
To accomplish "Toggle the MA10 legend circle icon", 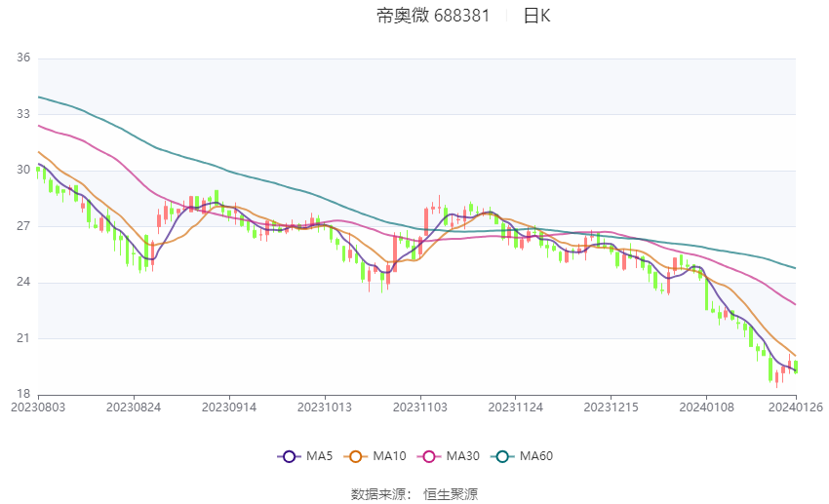I will coord(355,456).
